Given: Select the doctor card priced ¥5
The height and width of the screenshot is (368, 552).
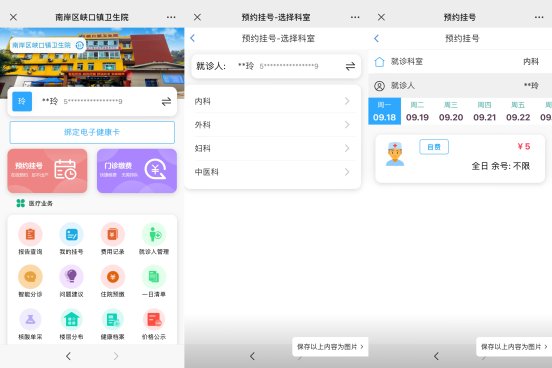Looking at the screenshot, I should [x=460, y=158].
